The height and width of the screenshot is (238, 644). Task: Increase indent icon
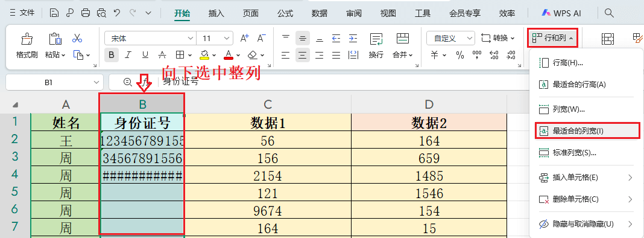coord(353,38)
